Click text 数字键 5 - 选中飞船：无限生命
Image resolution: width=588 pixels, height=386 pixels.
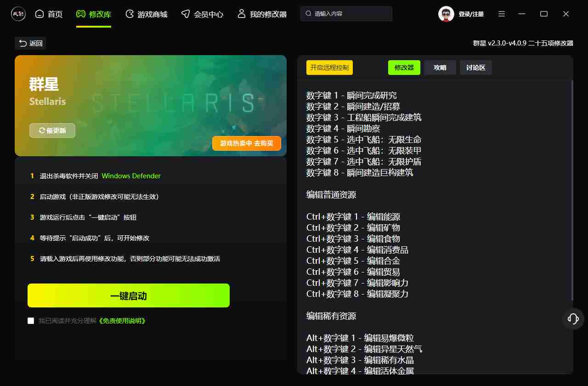364,140
